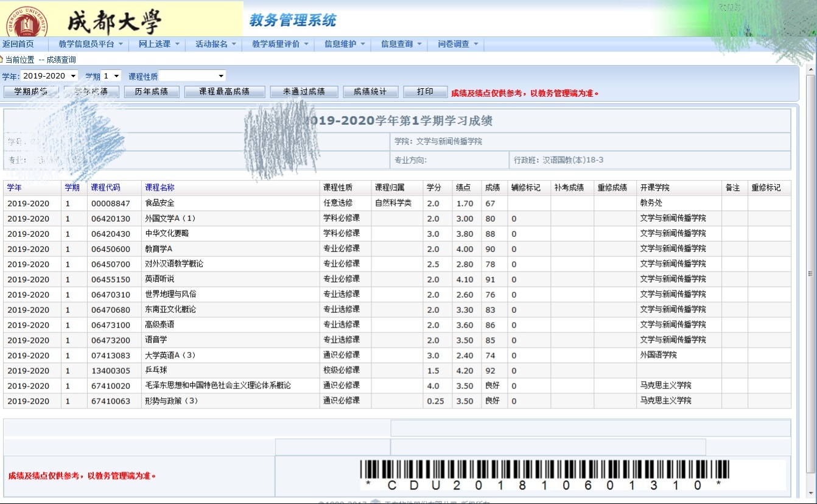The width and height of the screenshot is (817, 504).
Task: Click the 学期成绩 button
Action: tap(31, 92)
